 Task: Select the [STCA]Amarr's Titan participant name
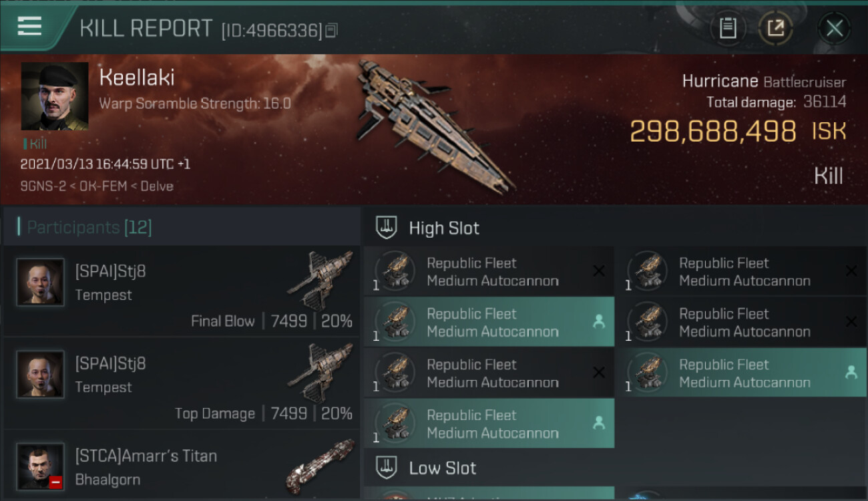(x=146, y=456)
